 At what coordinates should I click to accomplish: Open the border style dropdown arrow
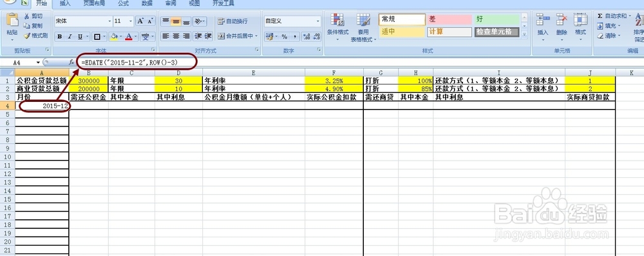coord(104,37)
